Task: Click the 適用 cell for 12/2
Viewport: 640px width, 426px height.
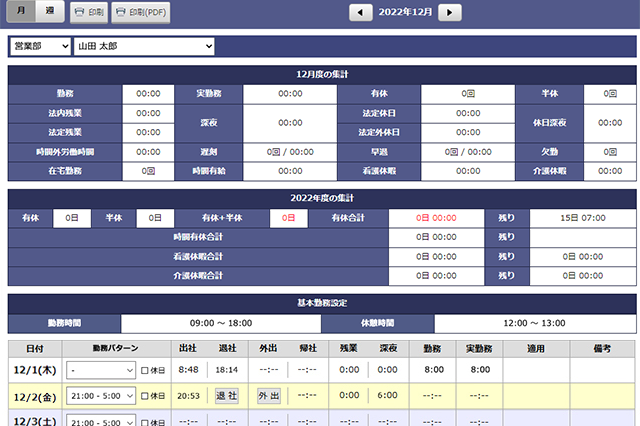Action: [x=536, y=395]
